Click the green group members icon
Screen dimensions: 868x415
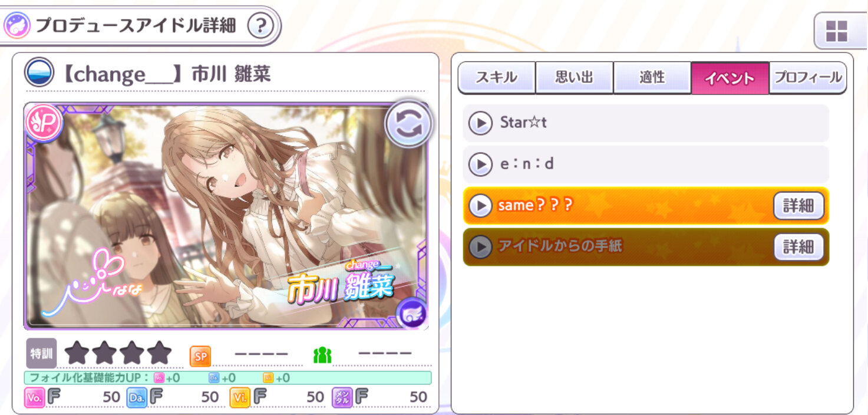[322, 355]
